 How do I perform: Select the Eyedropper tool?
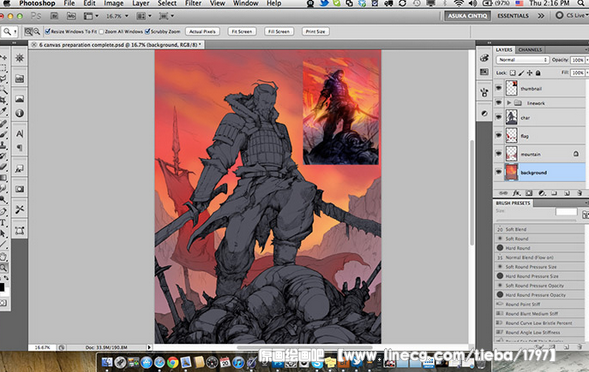pos(3,111)
